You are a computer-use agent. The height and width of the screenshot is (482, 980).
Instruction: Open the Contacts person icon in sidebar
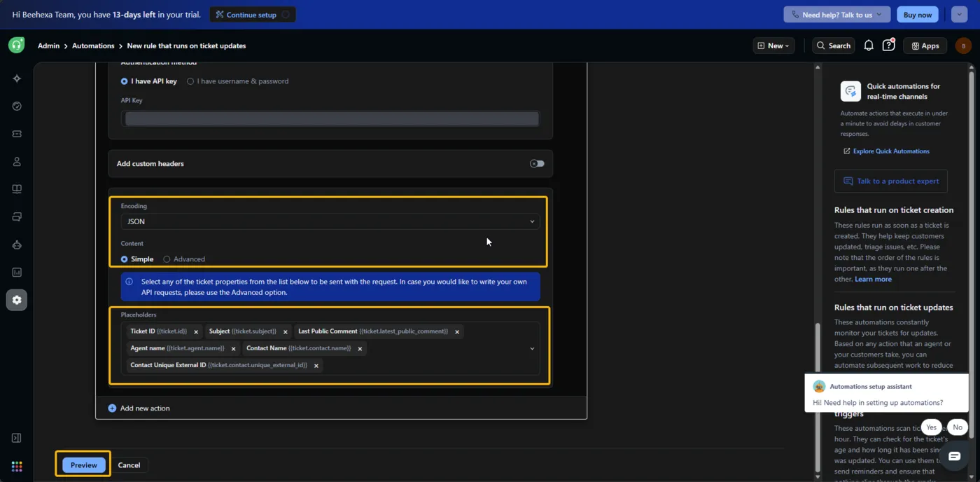point(17,162)
